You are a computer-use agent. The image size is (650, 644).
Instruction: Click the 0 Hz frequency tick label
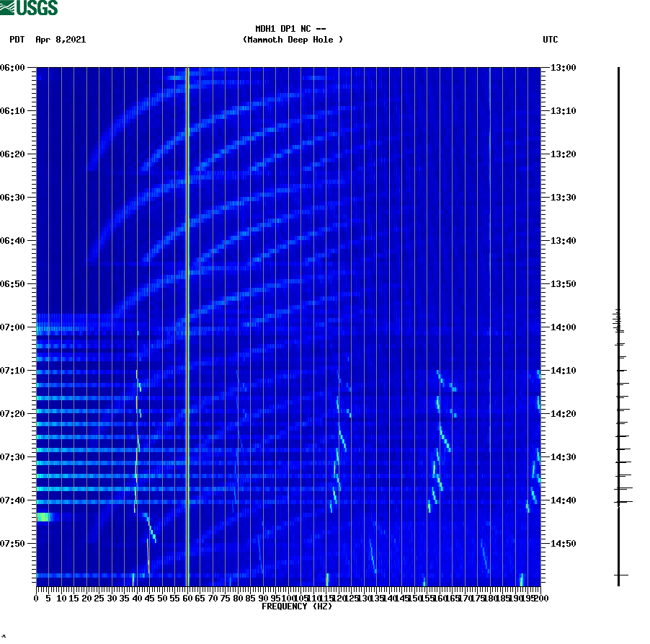point(35,597)
